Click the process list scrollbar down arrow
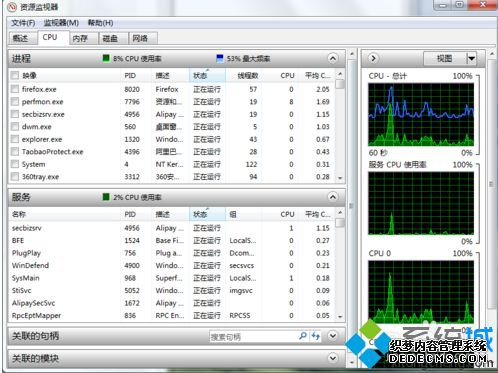This screenshot has height=373, width=498. [x=340, y=178]
